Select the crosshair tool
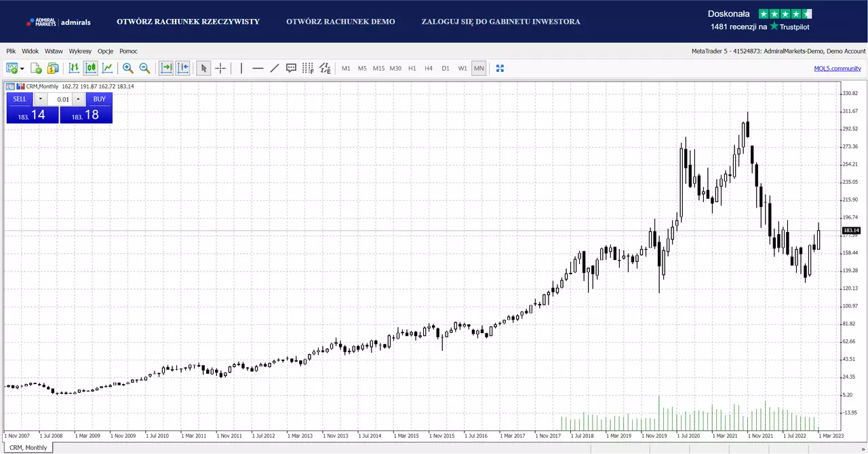The width and height of the screenshot is (868, 454). (x=220, y=68)
